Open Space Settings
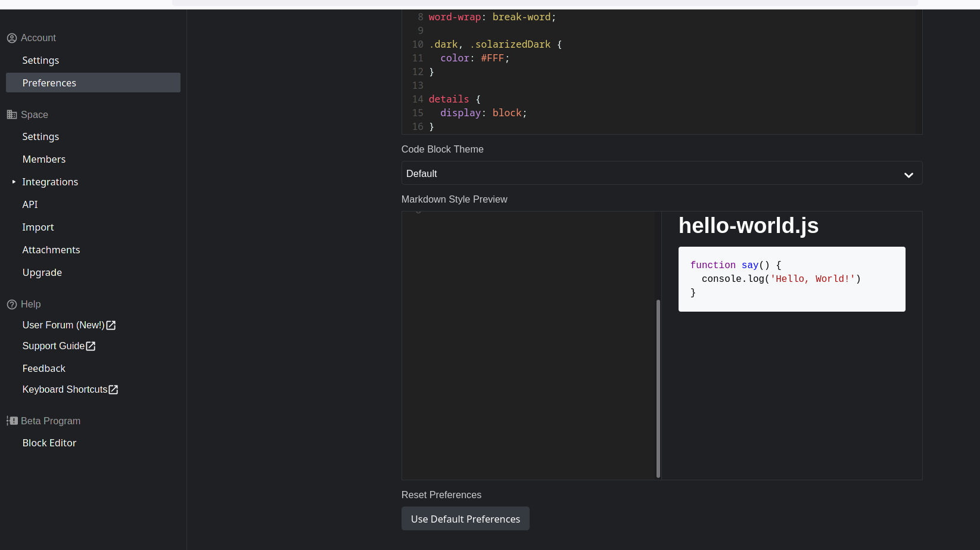The width and height of the screenshot is (980, 550). click(x=41, y=136)
